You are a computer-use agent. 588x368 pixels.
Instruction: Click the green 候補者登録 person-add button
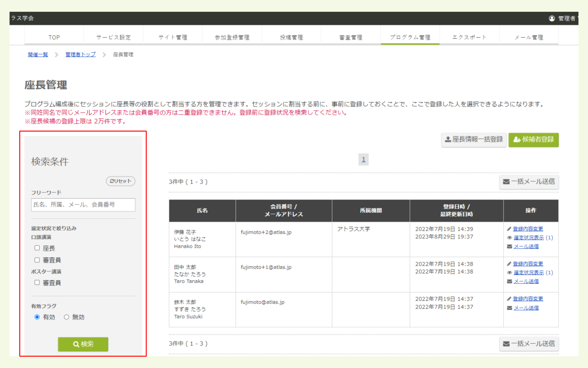click(533, 140)
